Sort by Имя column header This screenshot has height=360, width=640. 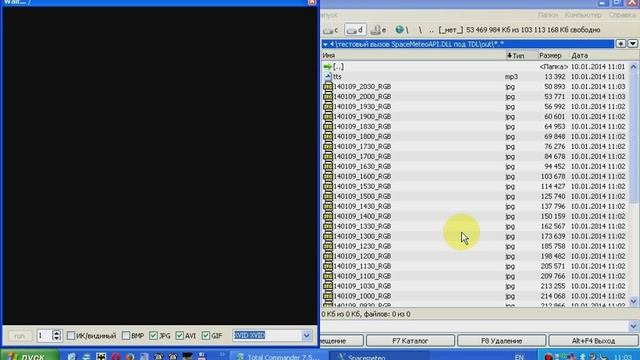click(413, 56)
